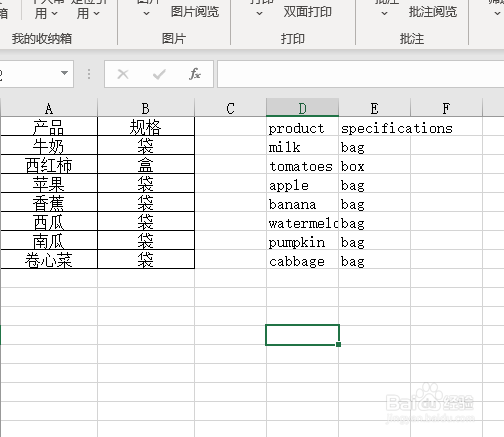504x437 pixels.
Task: Expand the dropdown arrow left of 双面打印
Action: 259,14
